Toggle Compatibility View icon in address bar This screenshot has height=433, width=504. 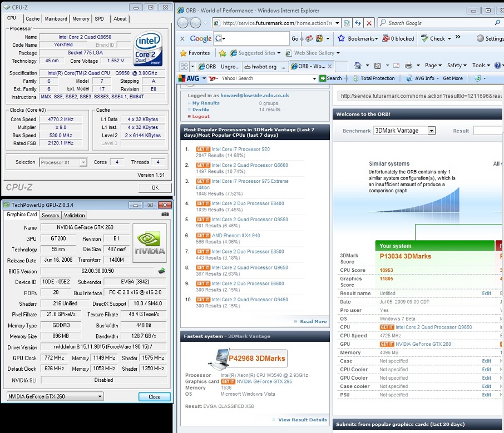pyautogui.click(x=347, y=23)
